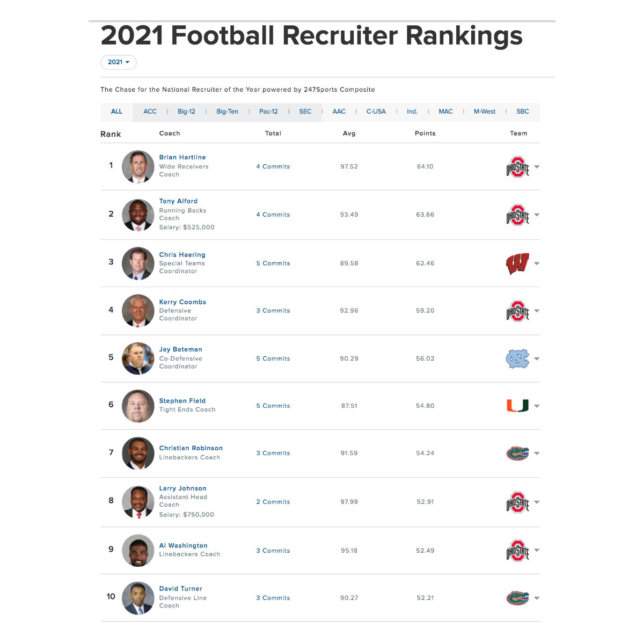The image size is (644, 644).
Task: Click Tony Alford's profile photo
Action: (x=138, y=215)
